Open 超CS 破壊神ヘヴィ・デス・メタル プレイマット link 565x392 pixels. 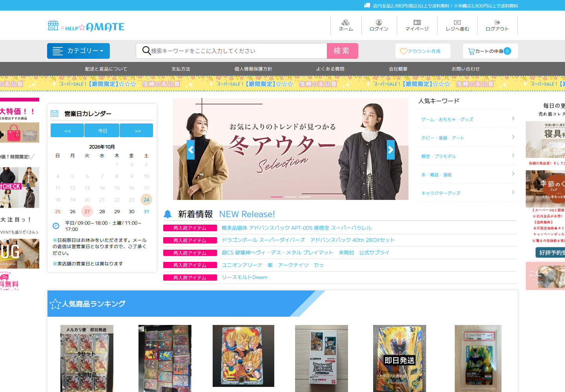pos(306,252)
